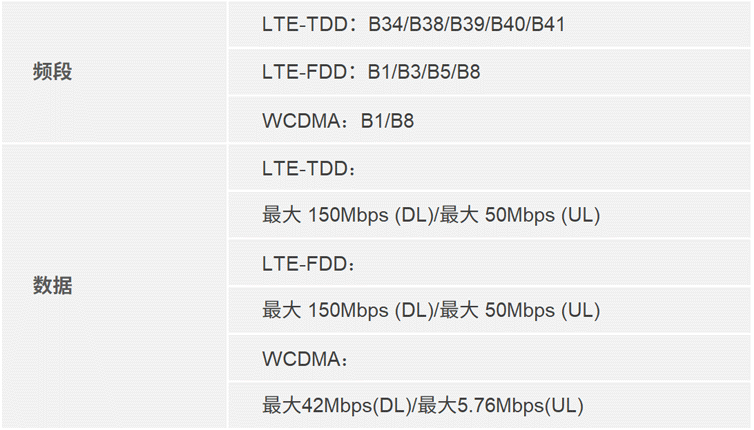Click the LTE-FDD label in data section

(309, 264)
